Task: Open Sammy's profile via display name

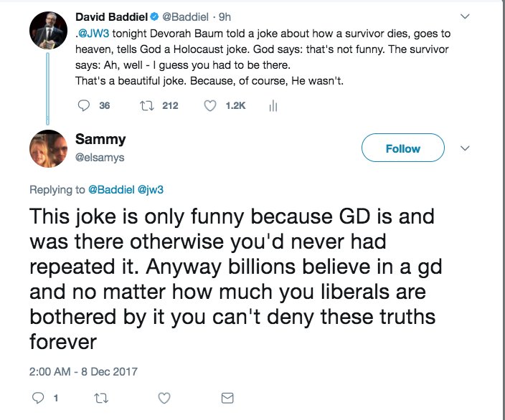Action: 101,140
